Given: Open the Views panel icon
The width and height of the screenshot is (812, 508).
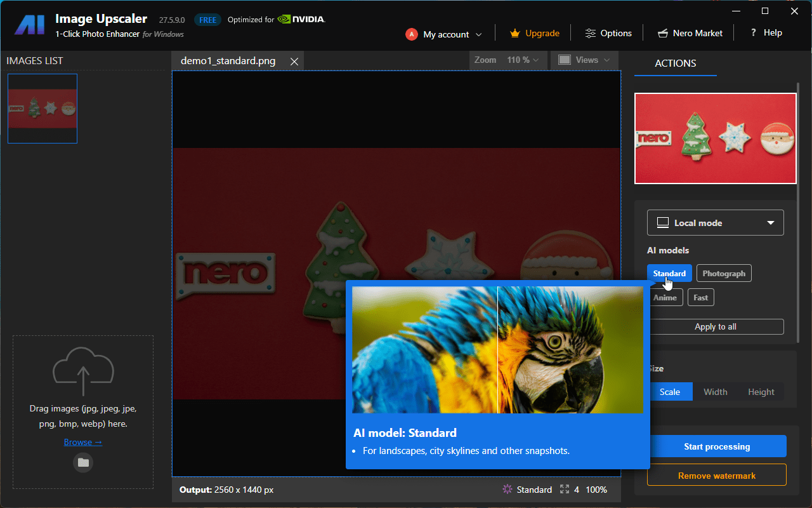Looking at the screenshot, I should [564, 60].
